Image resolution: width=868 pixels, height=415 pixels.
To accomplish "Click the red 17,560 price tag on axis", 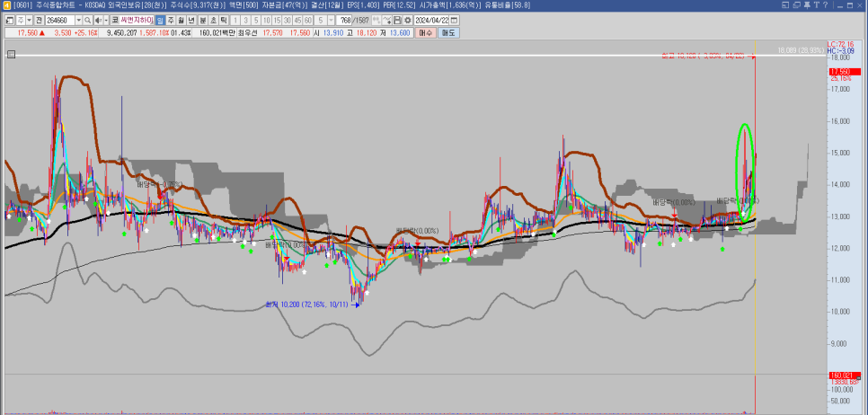I will click(x=845, y=72).
